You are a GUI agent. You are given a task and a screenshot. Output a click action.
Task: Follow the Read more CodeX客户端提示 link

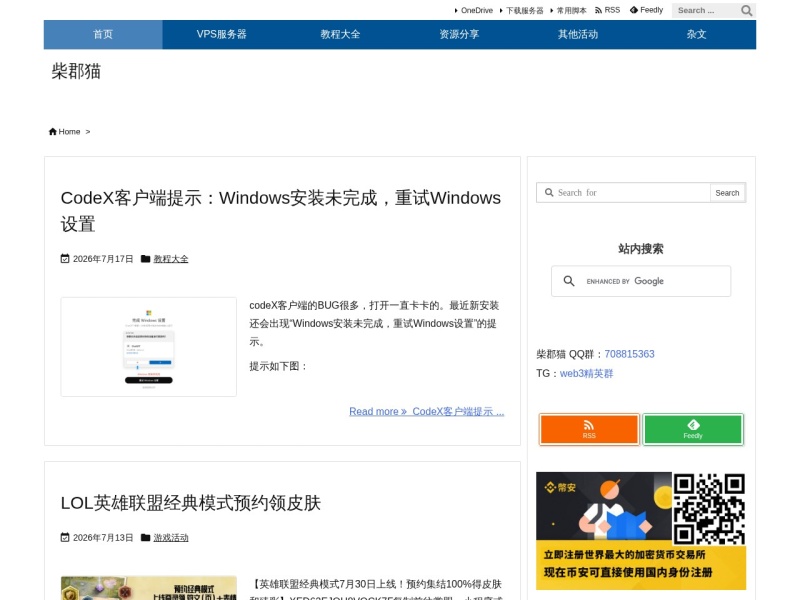pyautogui.click(x=427, y=411)
